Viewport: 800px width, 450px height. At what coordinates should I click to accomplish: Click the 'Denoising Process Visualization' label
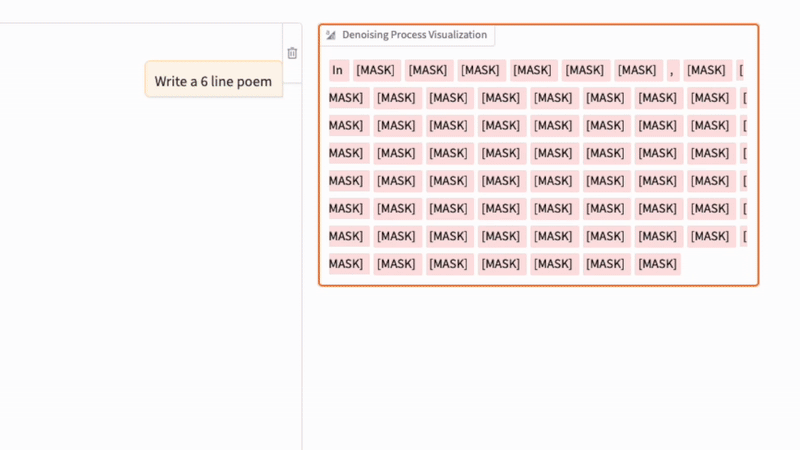click(x=414, y=35)
